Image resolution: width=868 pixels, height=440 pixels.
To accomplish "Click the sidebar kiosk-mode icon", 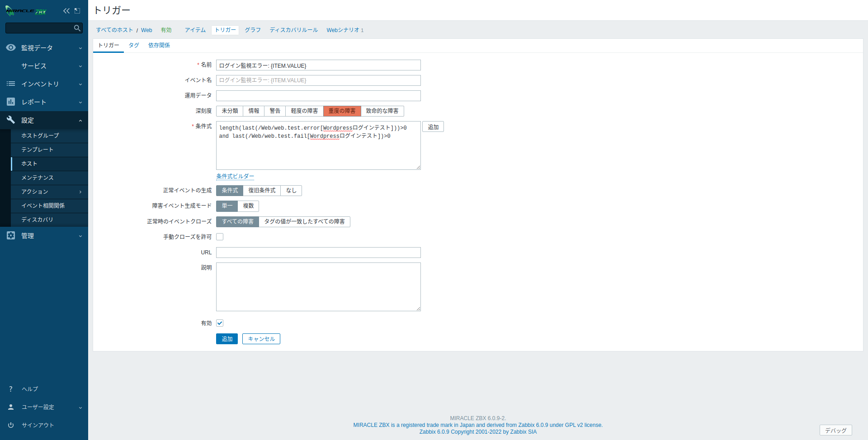I will (77, 11).
